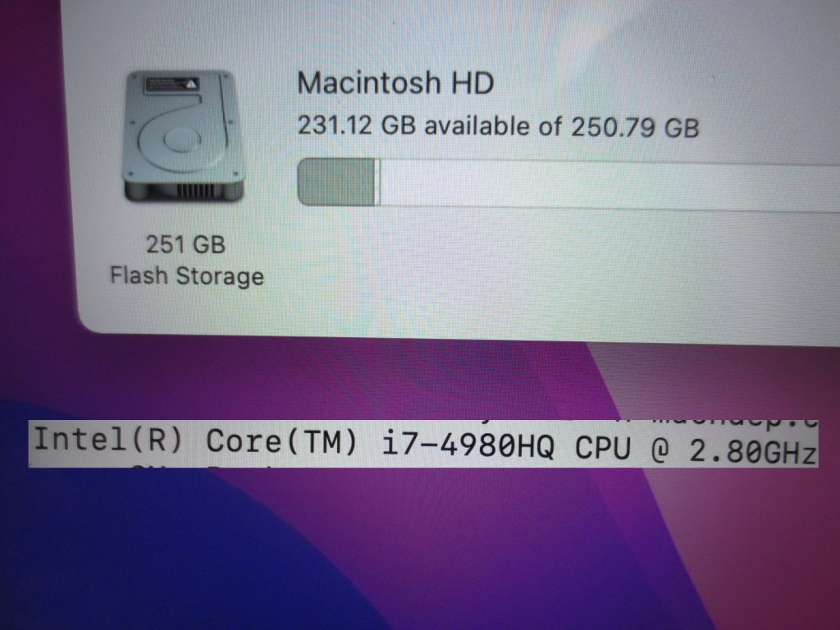The width and height of the screenshot is (840, 630).
Task: Click the Core(TM) text in the CPU line
Action: [281, 442]
